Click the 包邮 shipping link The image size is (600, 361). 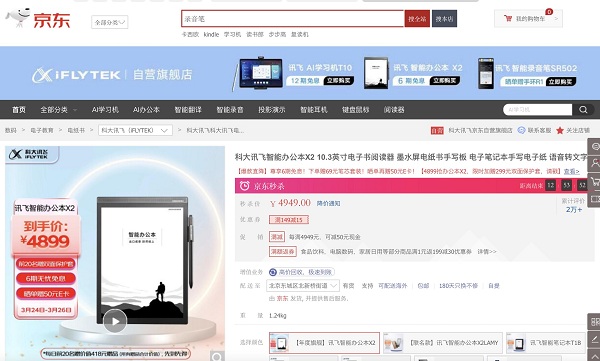click(x=423, y=286)
